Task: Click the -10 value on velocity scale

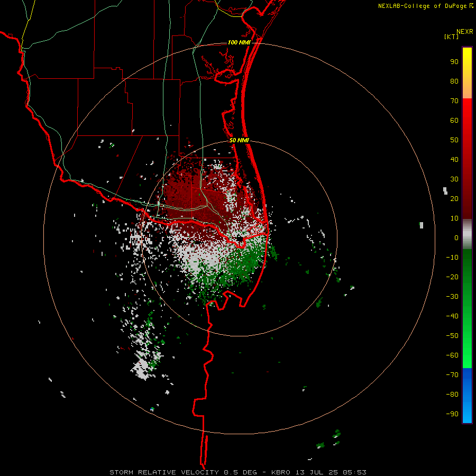Action: pyautogui.click(x=452, y=258)
